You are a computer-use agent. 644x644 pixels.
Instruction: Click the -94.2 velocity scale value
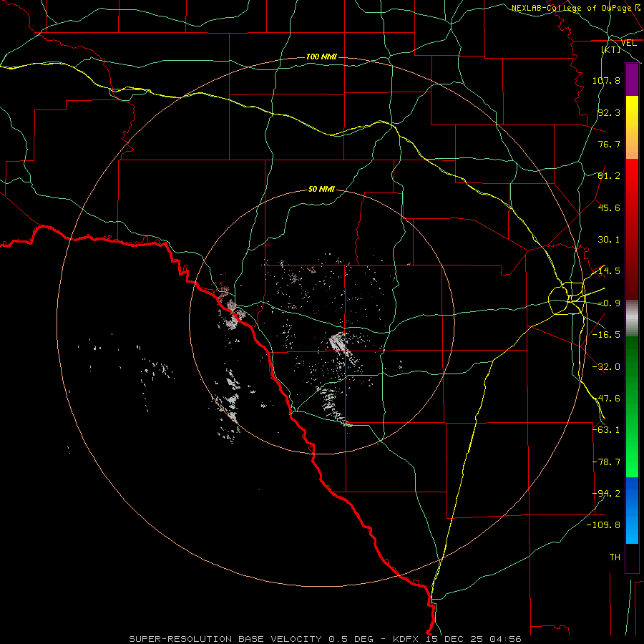pos(606,494)
